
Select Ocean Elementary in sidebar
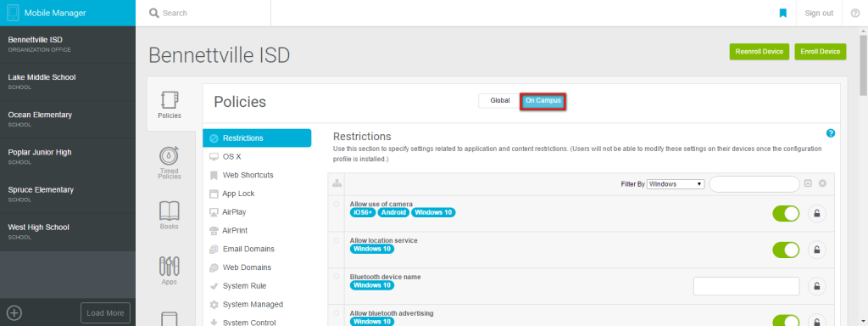point(68,119)
